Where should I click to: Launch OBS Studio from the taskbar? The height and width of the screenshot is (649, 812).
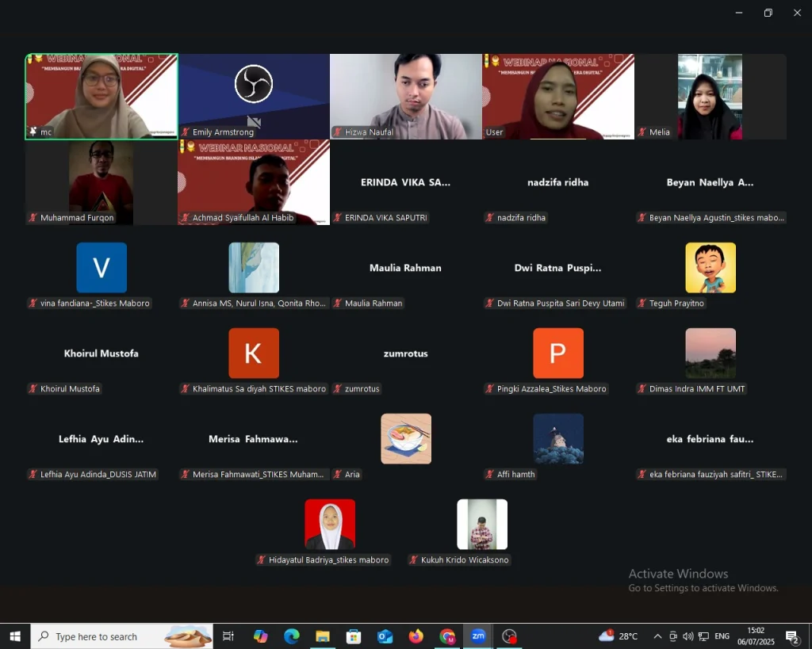510,636
